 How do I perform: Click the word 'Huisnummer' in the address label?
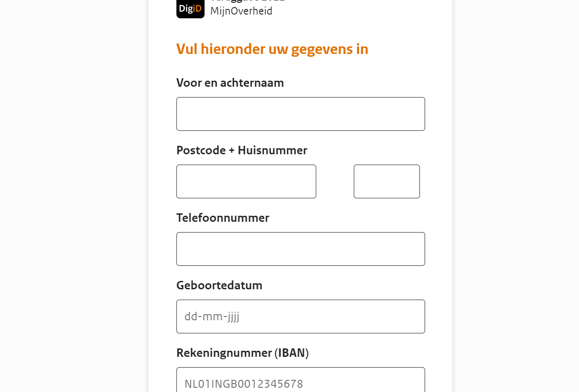(x=272, y=151)
